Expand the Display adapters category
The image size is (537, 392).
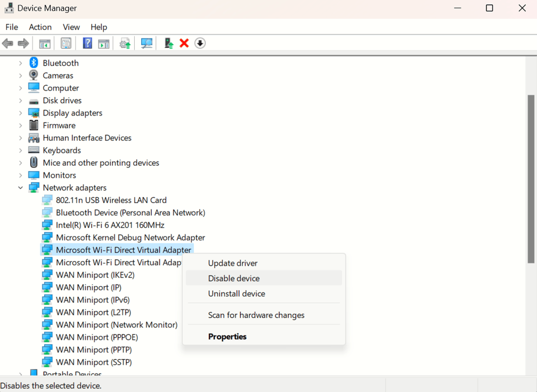coord(20,112)
